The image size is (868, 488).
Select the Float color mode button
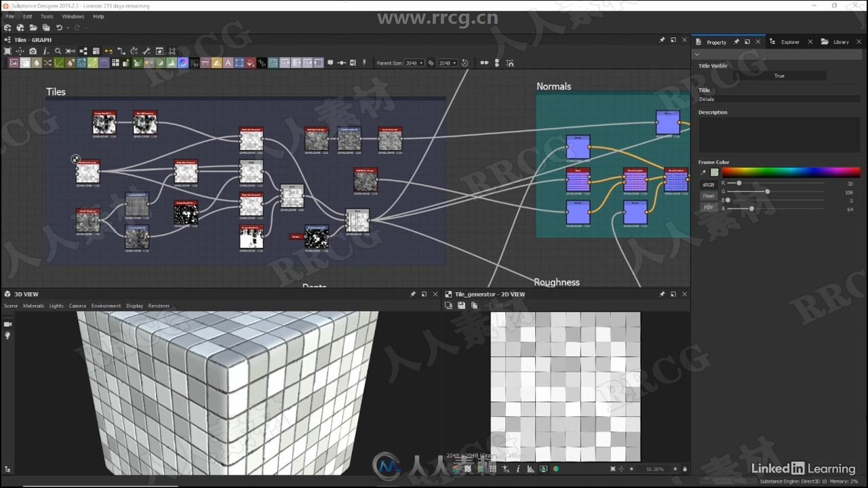click(708, 196)
